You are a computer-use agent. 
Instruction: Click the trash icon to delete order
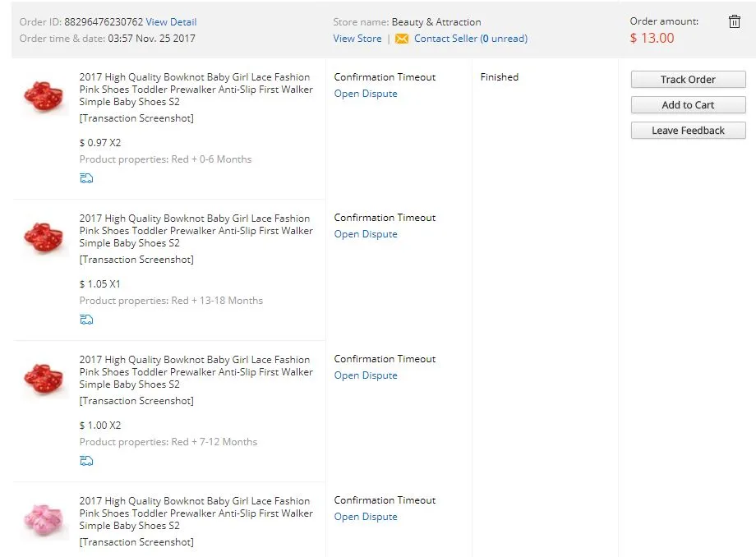[734, 22]
